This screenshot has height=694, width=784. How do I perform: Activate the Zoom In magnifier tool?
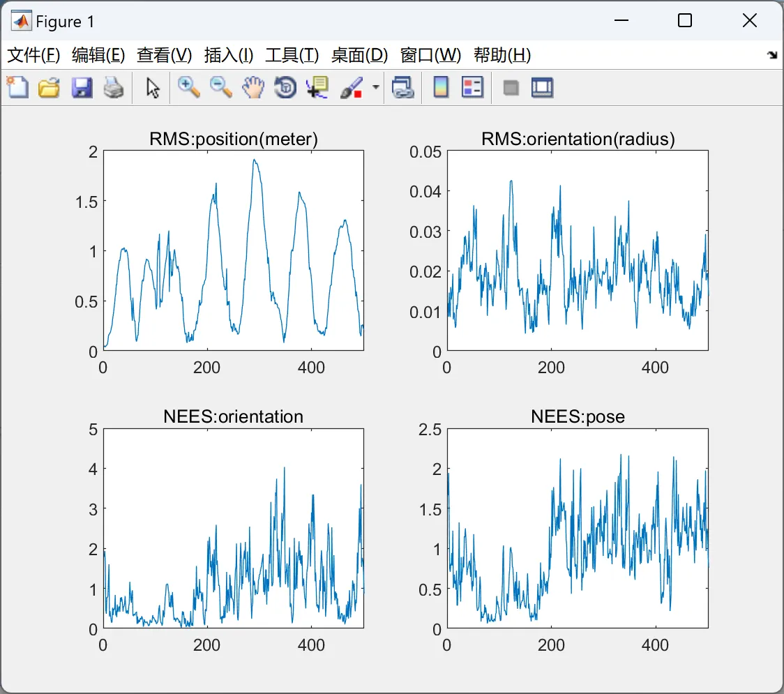click(188, 87)
